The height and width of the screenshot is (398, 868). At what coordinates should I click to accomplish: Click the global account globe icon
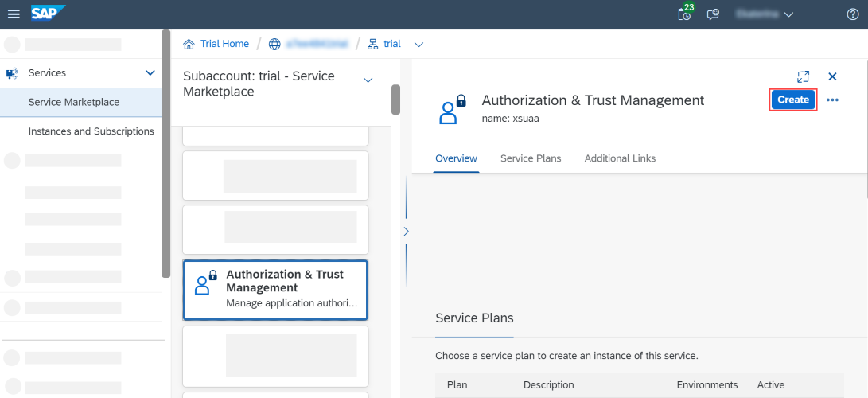click(274, 45)
